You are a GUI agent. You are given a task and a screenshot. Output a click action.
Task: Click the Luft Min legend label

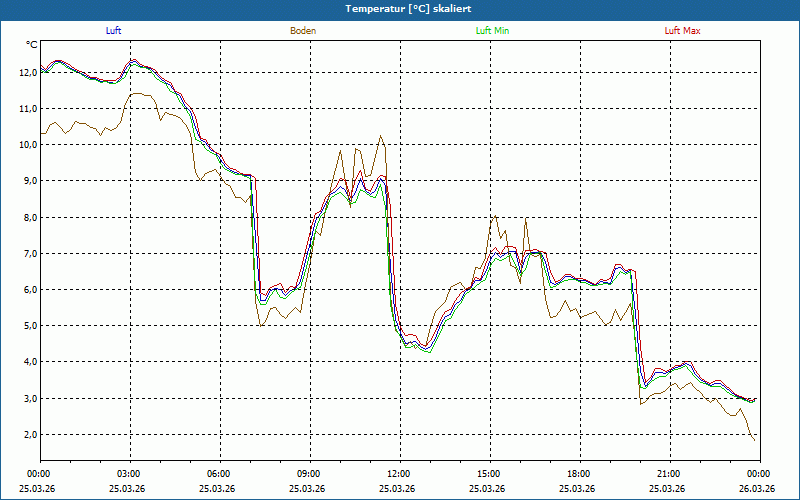click(x=493, y=31)
